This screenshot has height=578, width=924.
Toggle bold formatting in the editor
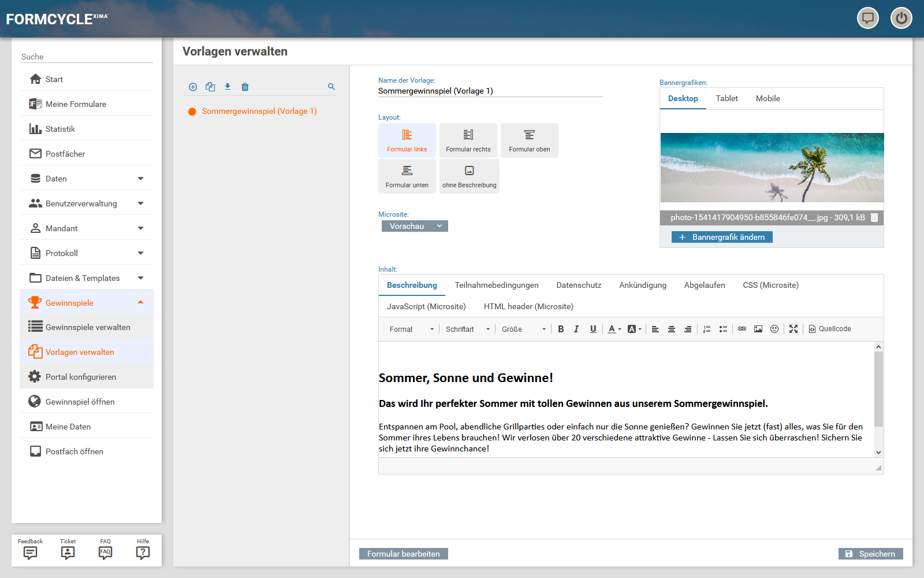pyautogui.click(x=561, y=329)
